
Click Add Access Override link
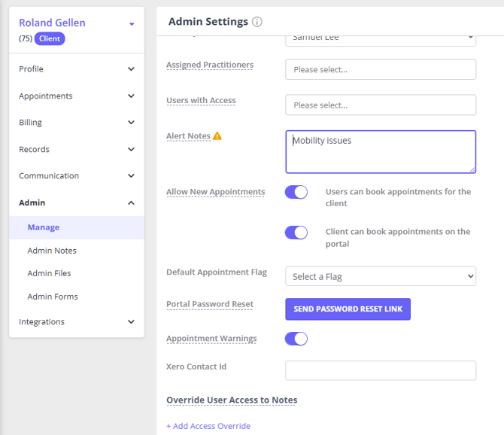[208, 426]
